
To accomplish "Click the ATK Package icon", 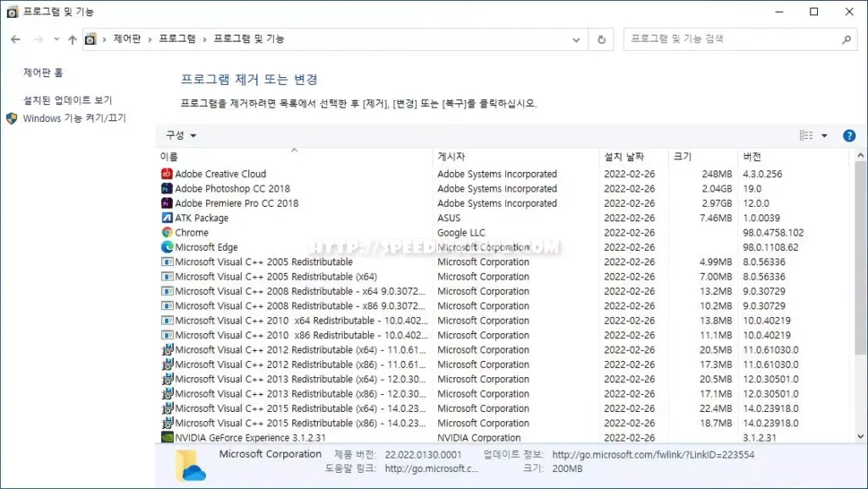I will coord(167,218).
